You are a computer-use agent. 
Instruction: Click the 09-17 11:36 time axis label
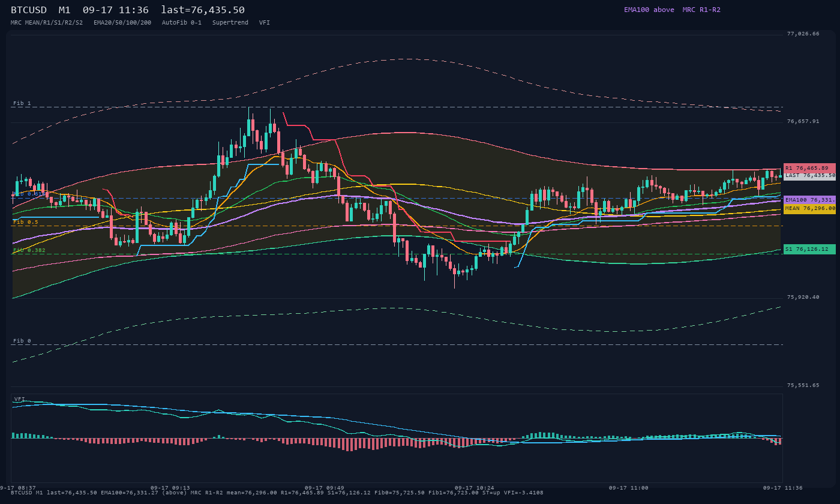coord(783,488)
